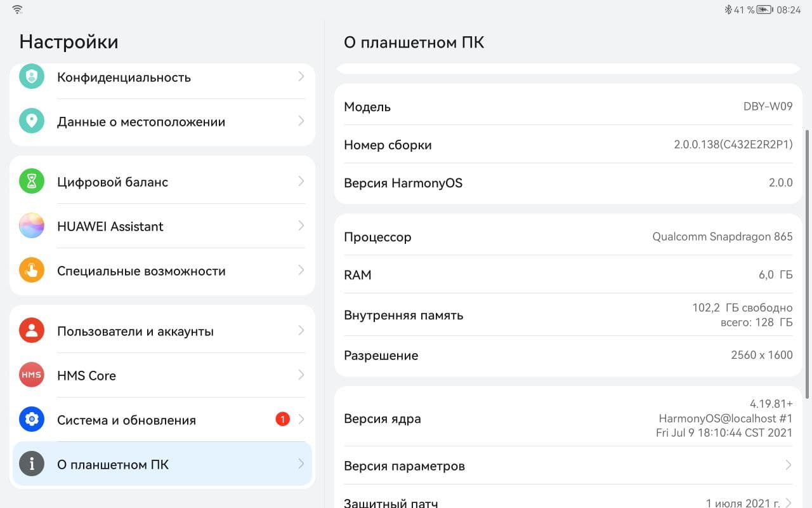Tap the System and updates gear icon
812x508 pixels.
31,420
